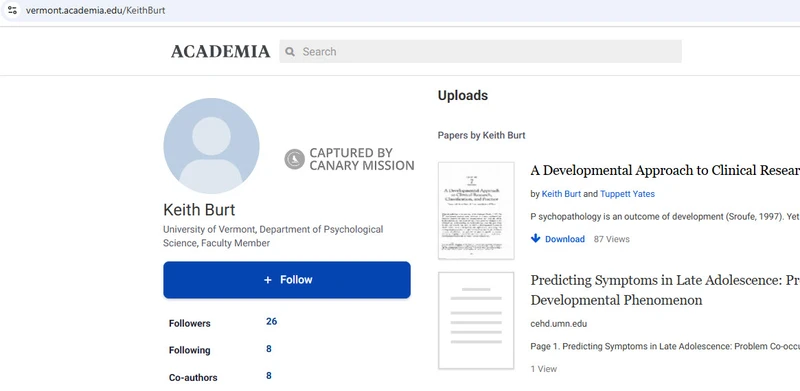The width and height of the screenshot is (800, 391).
Task: Open author link Keith Burt under paper
Action: click(561, 194)
